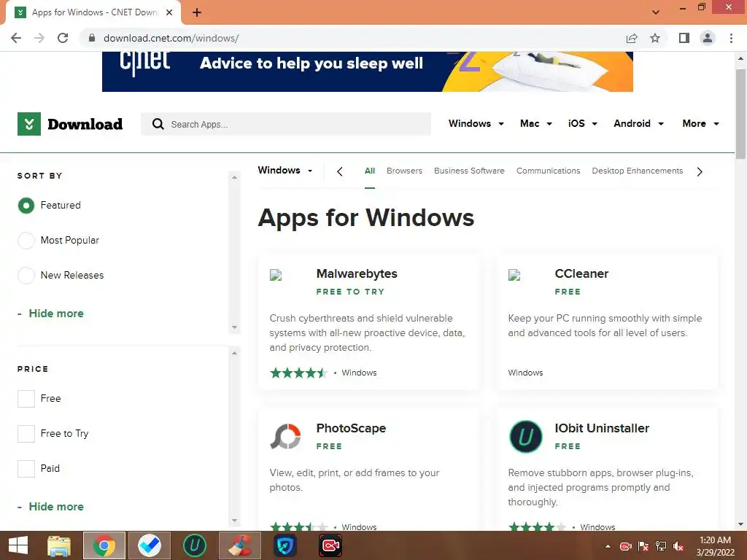Switch to Chrome in the taskbar
The width and height of the screenshot is (747, 560).
click(104, 545)
